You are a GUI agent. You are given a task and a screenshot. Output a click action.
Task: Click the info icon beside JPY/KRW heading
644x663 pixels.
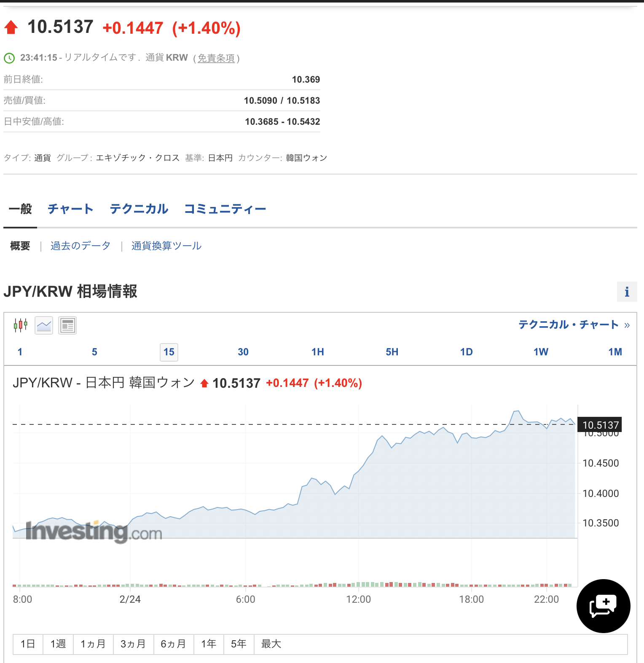coord(627,292)
